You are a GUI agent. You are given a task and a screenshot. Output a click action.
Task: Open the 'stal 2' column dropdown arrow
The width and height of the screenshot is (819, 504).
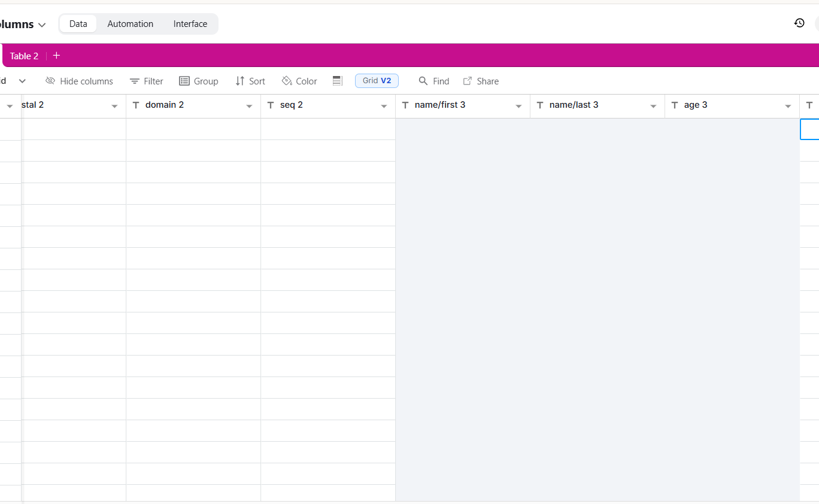pyautogui.click(x=114, y=107)
